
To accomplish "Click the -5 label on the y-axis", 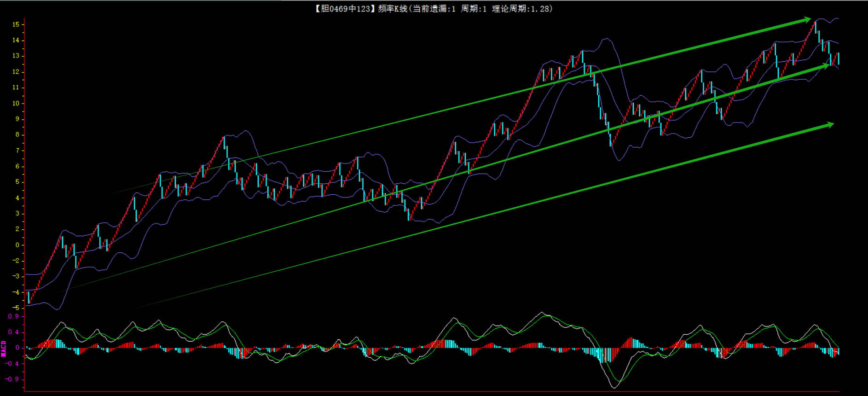I will (16, 308).
